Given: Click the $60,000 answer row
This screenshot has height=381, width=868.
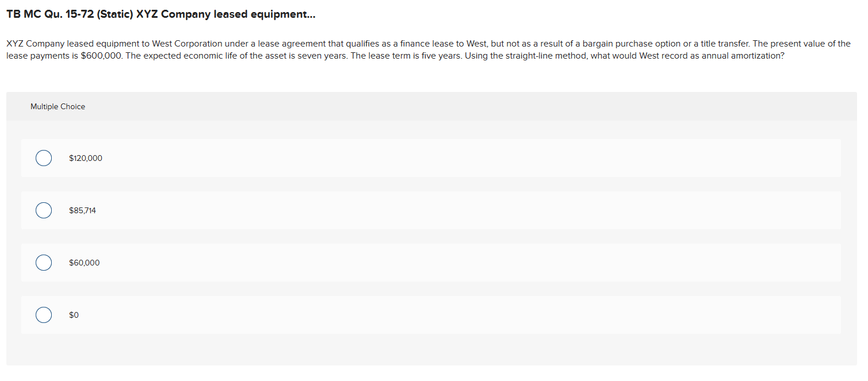Looking at the screenshot, I should click(x=345, y=262).
